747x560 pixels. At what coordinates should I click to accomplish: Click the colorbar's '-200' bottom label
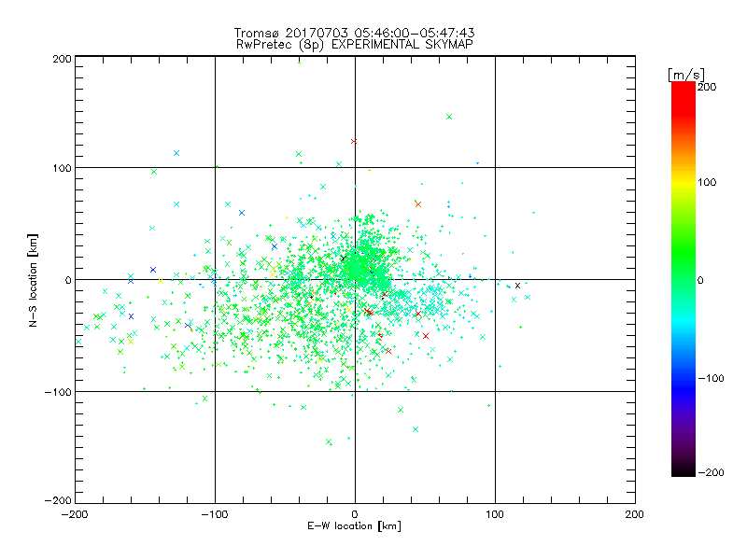tap(711, 472)
